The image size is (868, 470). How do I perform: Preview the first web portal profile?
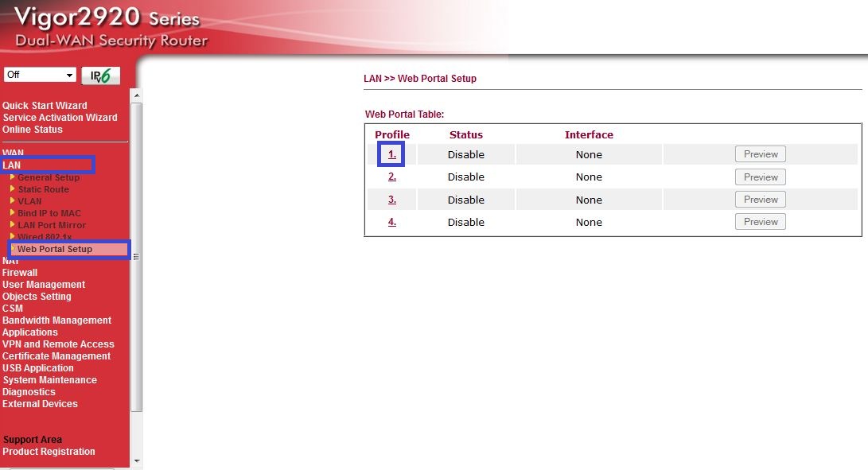[760, 154]
